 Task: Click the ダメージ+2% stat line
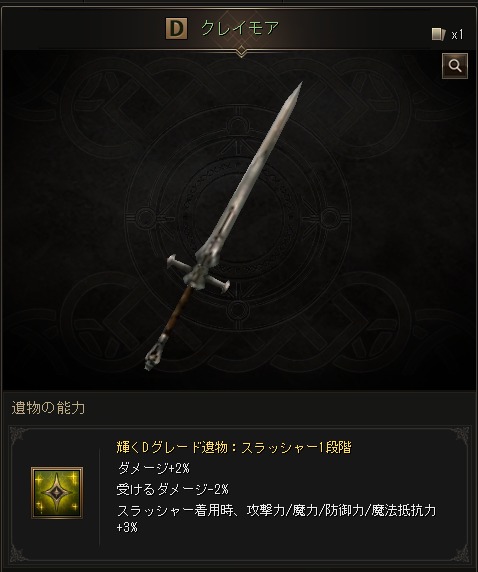tap(154, 468)
